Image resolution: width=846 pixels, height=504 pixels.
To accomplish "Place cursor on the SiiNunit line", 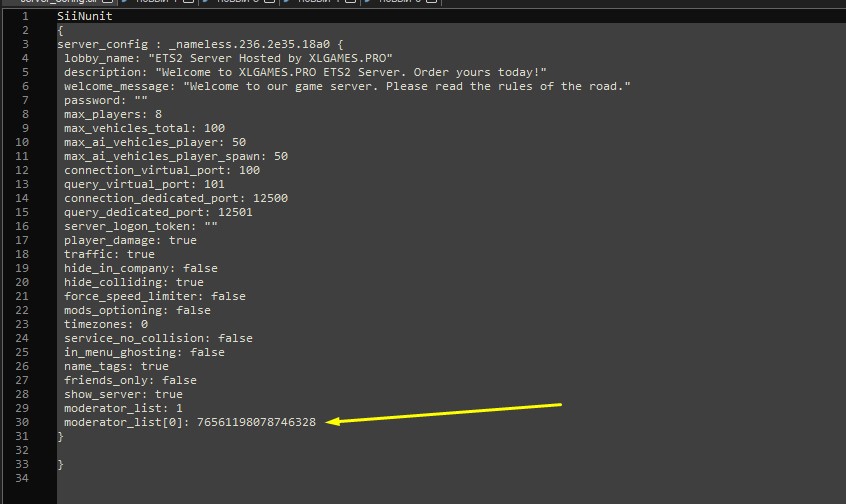I will coord(86,17).
